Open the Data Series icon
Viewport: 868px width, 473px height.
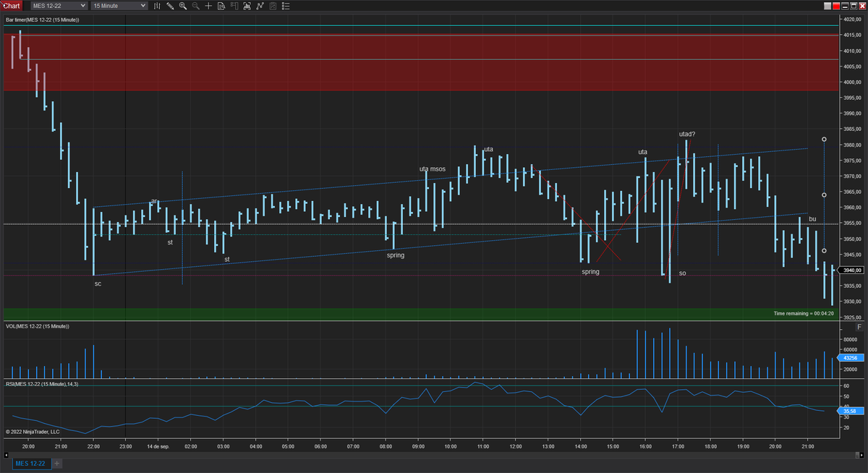(273, 6)
